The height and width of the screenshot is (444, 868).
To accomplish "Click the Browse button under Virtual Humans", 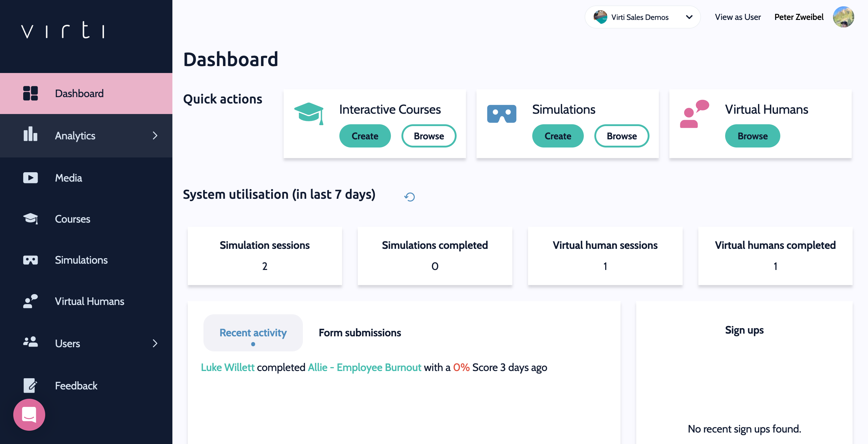I will (752, 136).
